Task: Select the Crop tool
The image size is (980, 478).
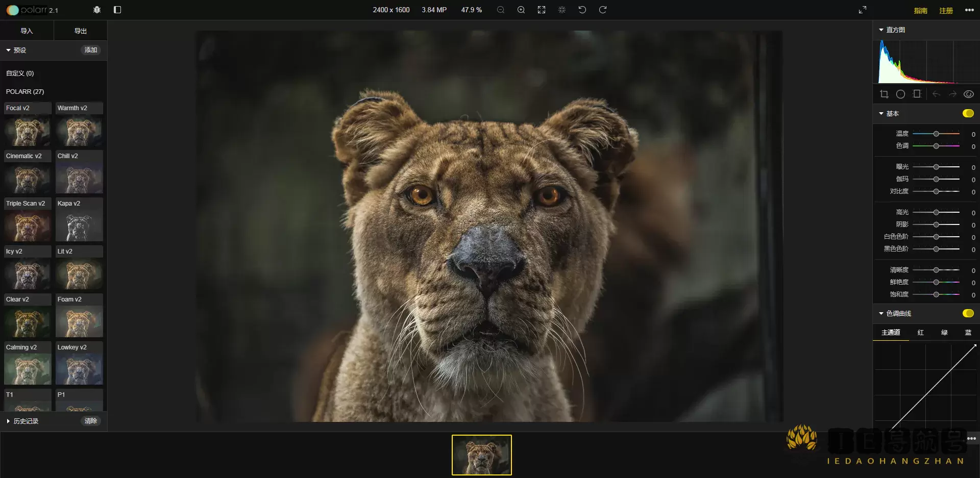Action: click(x=884, y=94)
